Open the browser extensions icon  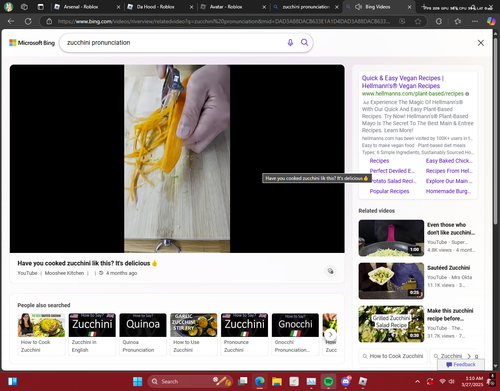[x=439, y=21]
